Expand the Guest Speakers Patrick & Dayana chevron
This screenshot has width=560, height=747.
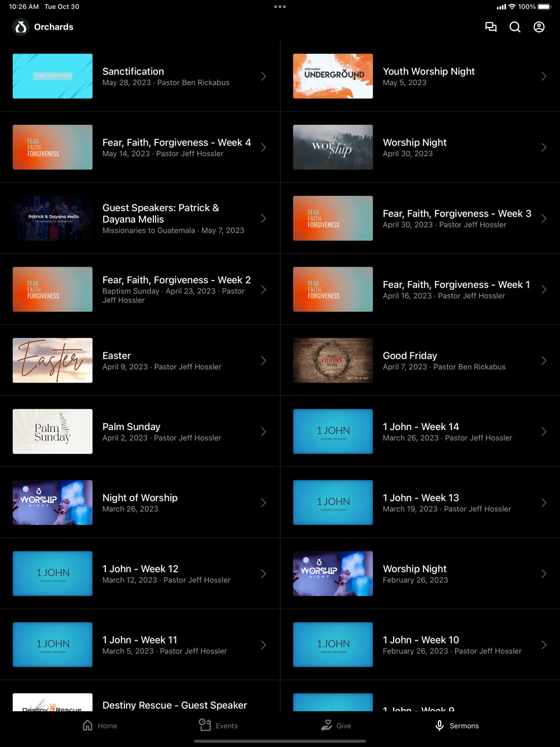coord(263,218)
